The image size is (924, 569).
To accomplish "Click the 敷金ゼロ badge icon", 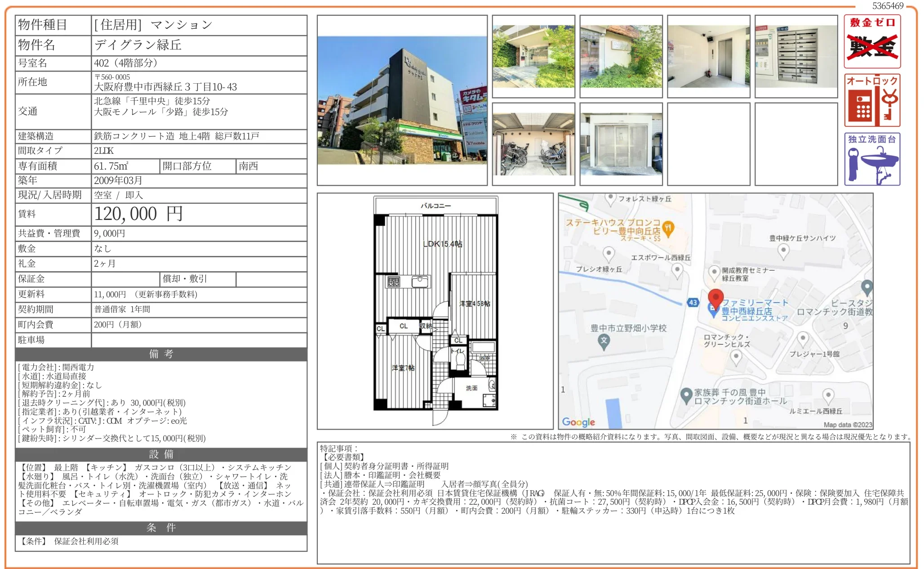I will pos(872,41).
